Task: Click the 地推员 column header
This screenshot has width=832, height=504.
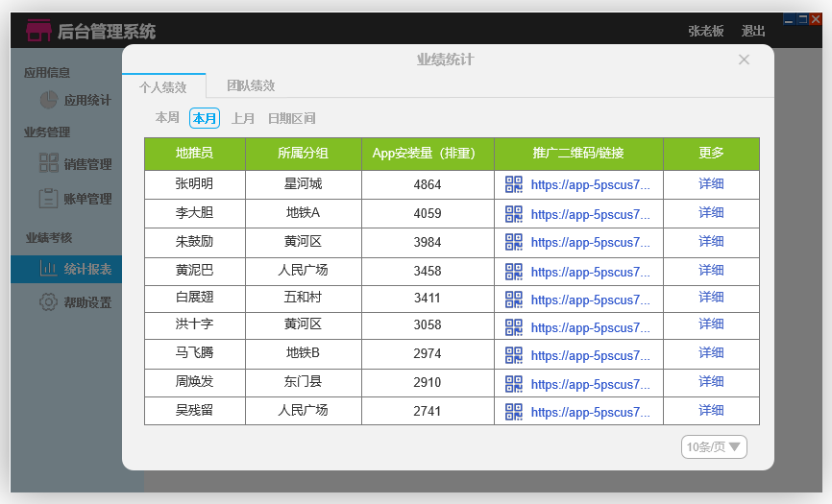Action: pyautogui.click(x=195, y=154)
